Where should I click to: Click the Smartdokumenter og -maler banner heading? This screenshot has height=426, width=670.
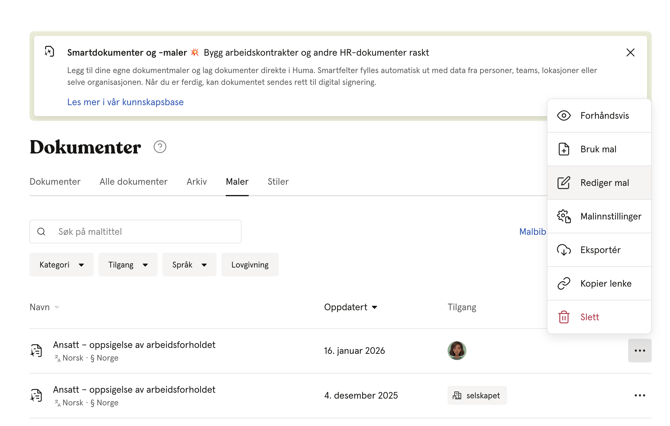(127, 53)
